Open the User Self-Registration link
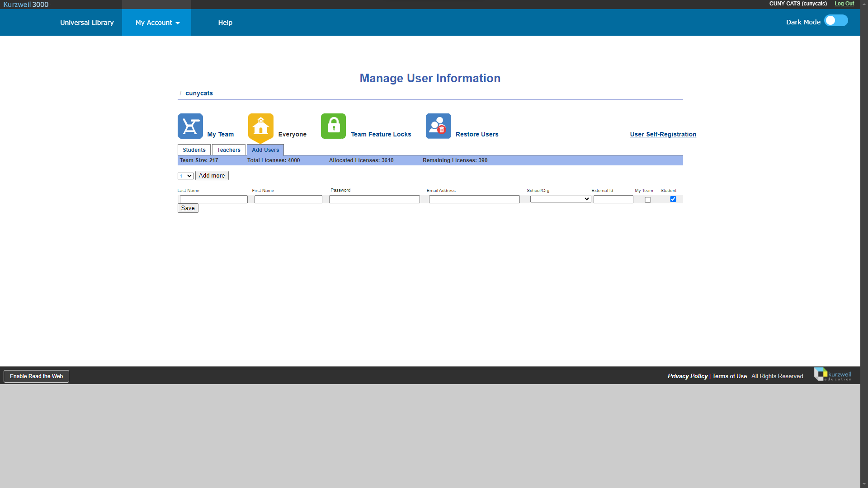This screenshot has width=868, height=488. click(663, 135)
